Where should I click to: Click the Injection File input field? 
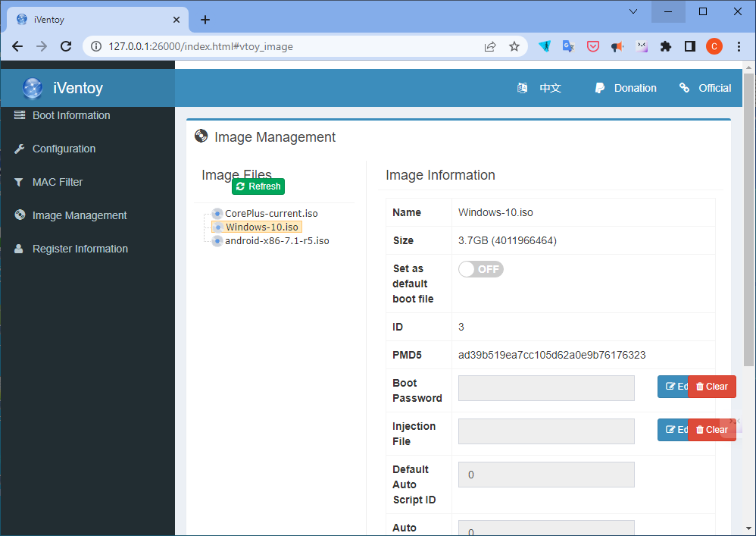(546, 431)
